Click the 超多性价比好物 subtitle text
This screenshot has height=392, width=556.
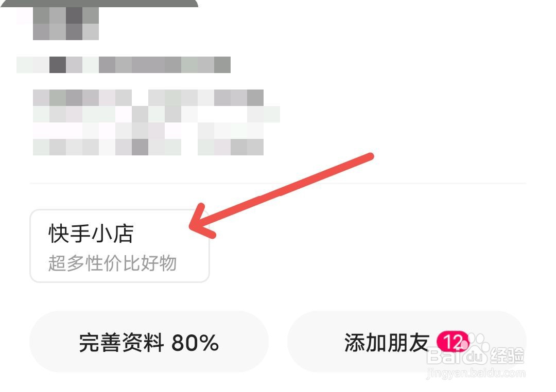112,263
